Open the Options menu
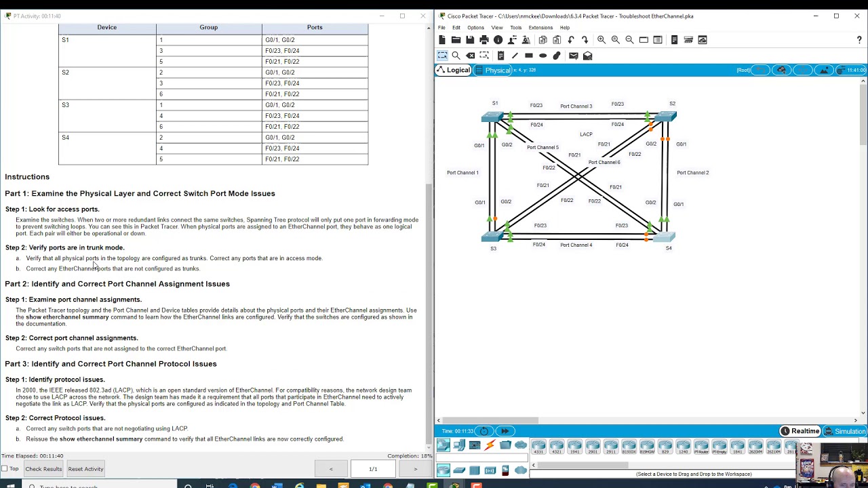The height and width of the screenshot is (488, 868). coord(476,28)
